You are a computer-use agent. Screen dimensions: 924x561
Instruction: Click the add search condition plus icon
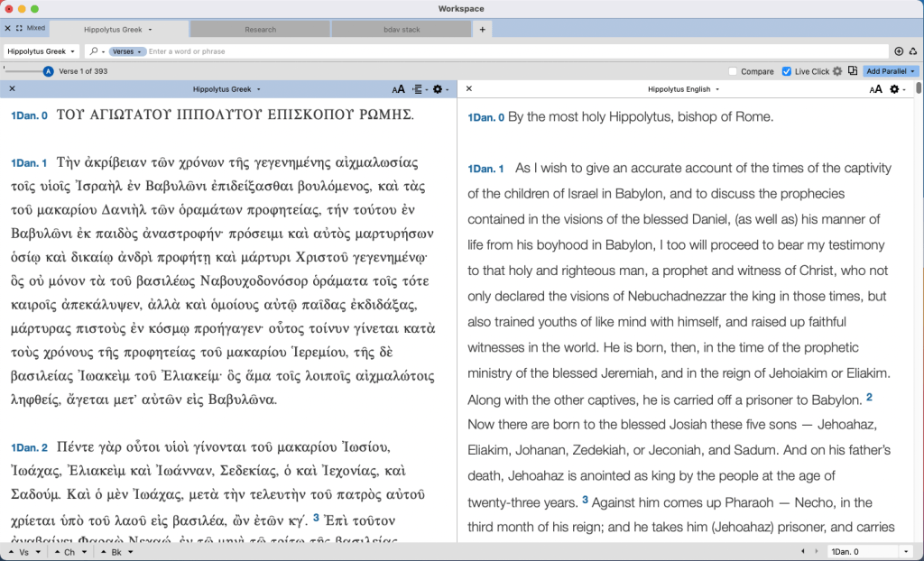(899, 51)
